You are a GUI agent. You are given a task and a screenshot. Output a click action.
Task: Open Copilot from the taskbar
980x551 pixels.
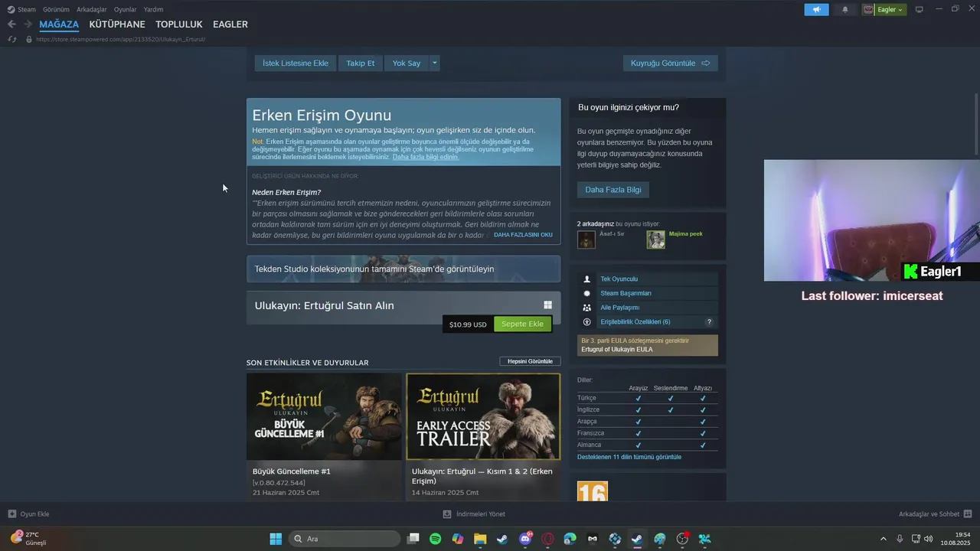458,539
